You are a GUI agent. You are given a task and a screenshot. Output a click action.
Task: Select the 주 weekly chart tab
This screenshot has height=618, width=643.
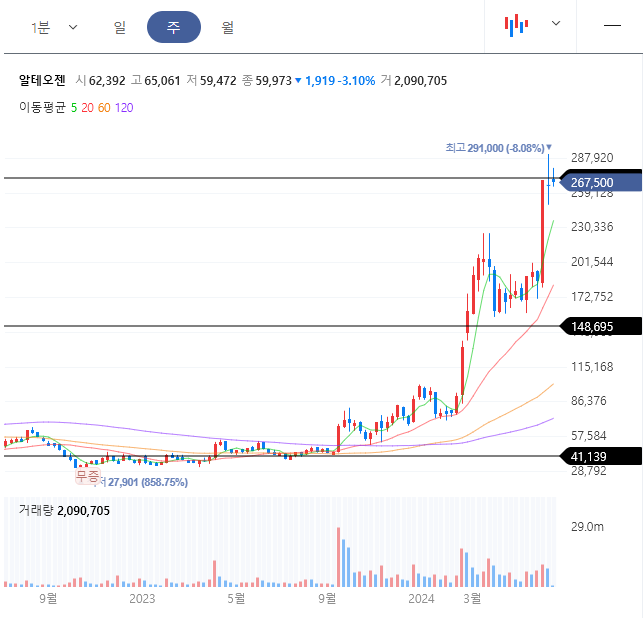pyautogui.click(x=174, y=27)
